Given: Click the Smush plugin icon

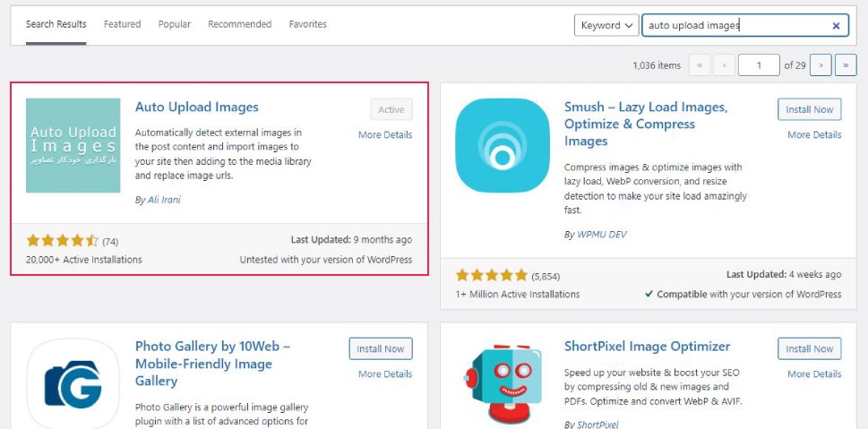Looking at the screenshot, I should pyautogui.click(x=503, y=146).
